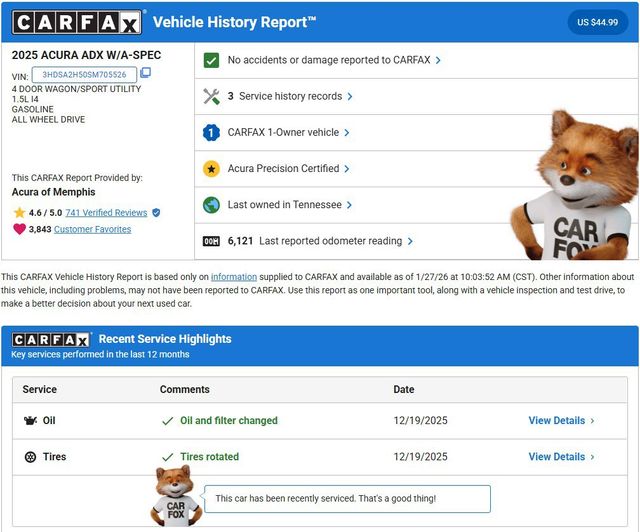
Task: Click the blue 1-Owner badge icon
Action: (x=211, y=132)
